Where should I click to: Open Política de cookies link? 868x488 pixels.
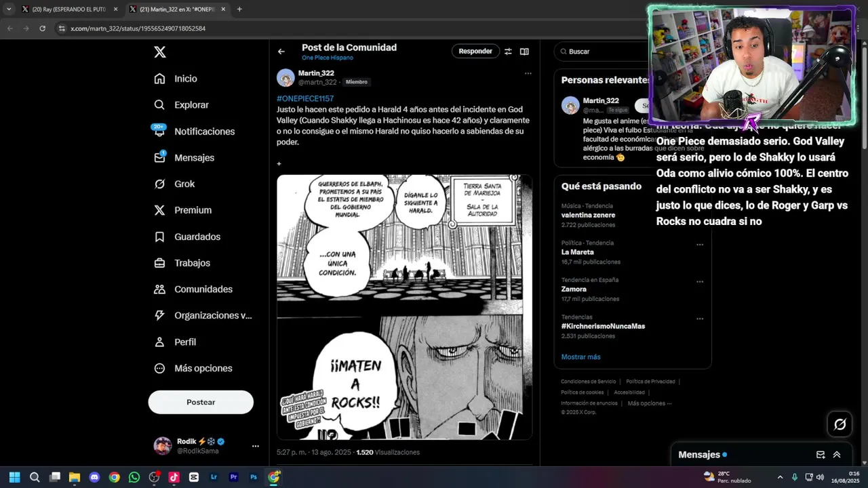pyautogui.click(x=582, y=392)
